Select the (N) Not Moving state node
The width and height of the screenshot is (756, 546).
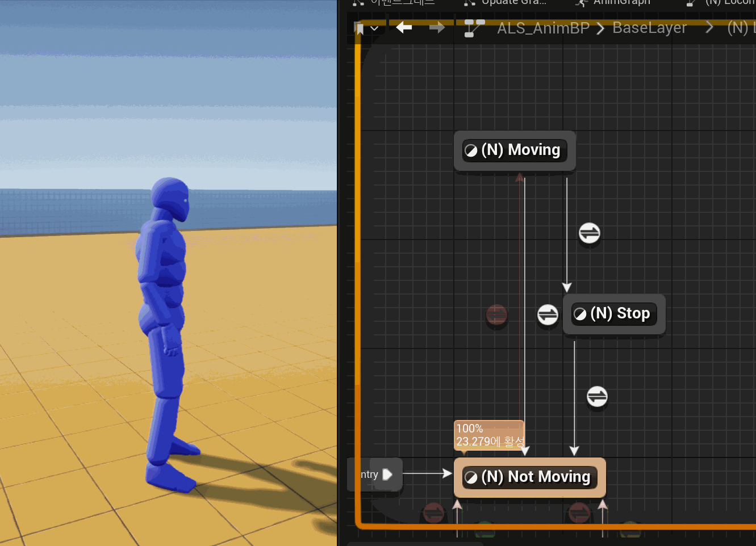pyautogui.click(x=530, y=477)
